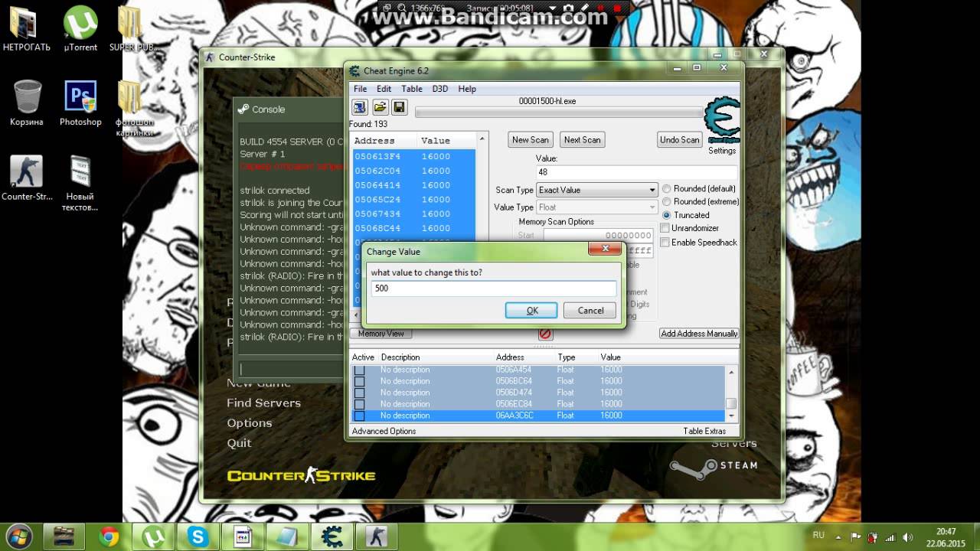980x551 pixels.
Task: Open Google Chrome from the taskbar
Action: (109, 536)
